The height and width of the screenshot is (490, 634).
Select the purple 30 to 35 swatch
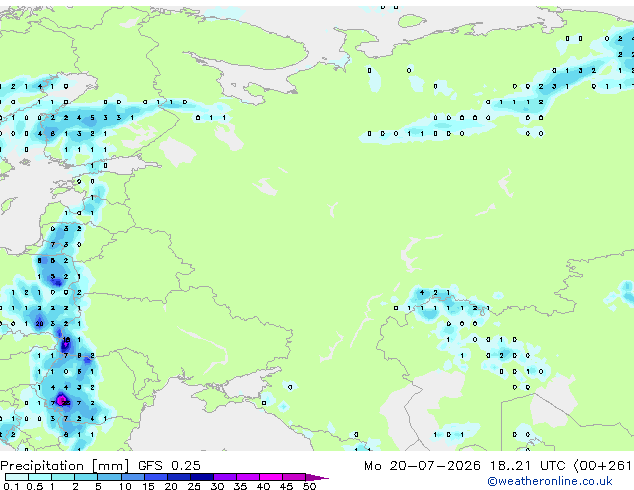(225, 477)
